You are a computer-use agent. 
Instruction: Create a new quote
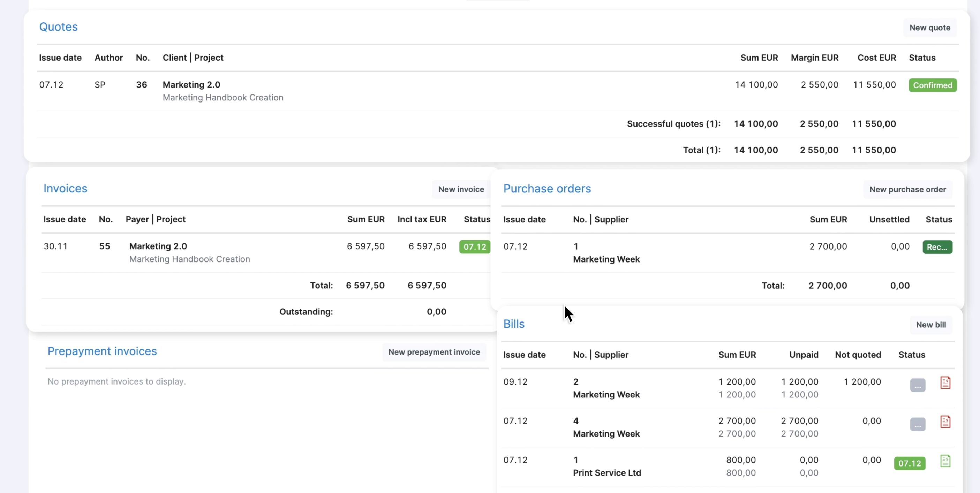pyautogui.click(x=930, y=28)
